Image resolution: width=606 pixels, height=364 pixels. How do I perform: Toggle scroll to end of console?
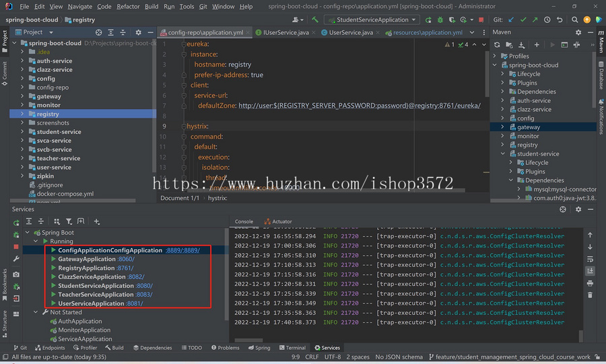(590, 271)
